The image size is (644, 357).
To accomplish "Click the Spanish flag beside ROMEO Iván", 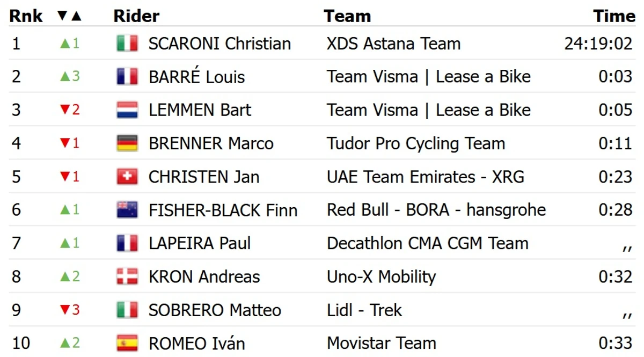I will tap(127, 343).
